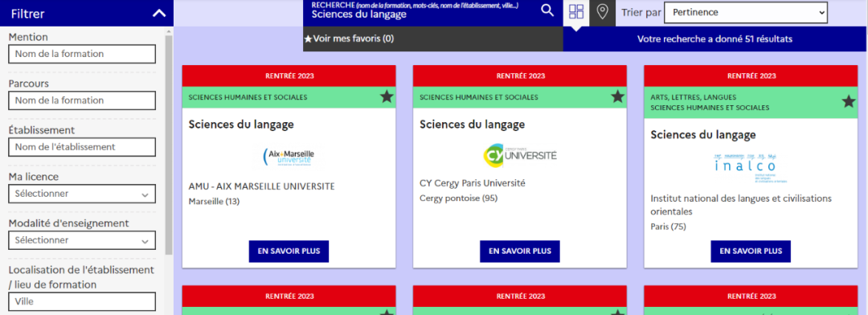Switch to grid view icon
This screenshot has width=868, height=315.
click(576, 11)
